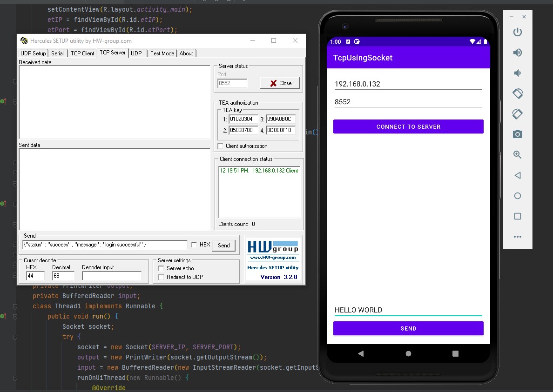Rotate emulator left icon
The image size is (553, 392).
tap(517, 93)
